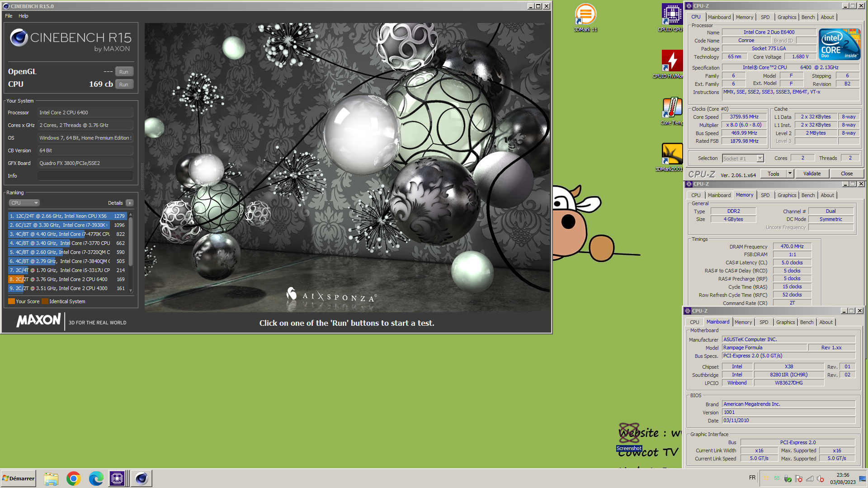
Task: Click the safely remove hardware tray icon
Action: click(x=788, y=479)
